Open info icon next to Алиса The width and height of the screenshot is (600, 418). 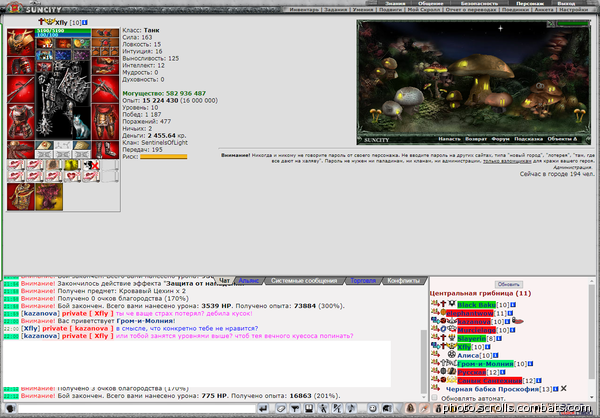click(496, 355)
